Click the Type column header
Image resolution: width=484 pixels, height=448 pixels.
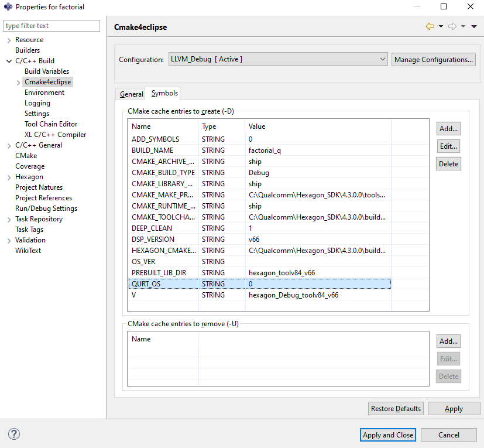point(222,126)
